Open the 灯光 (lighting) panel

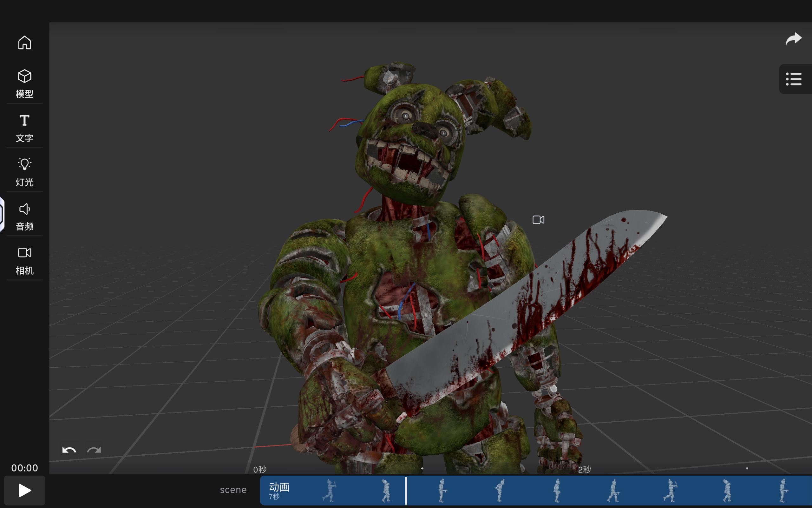tap(24, 172)
